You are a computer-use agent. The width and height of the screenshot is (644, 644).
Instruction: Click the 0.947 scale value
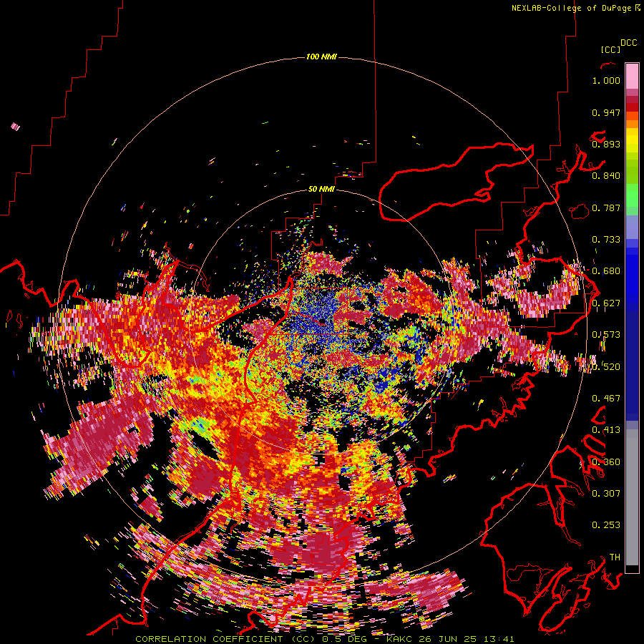point(606,112)
